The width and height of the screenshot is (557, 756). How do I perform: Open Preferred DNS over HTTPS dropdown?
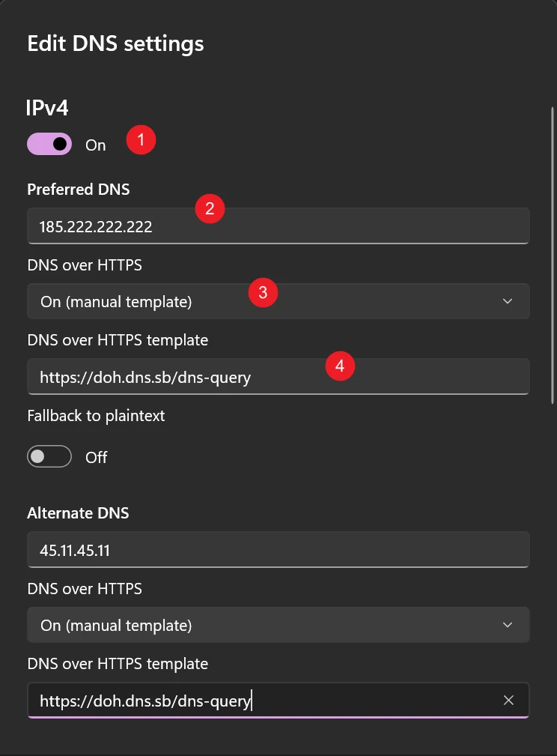point(278,301)
